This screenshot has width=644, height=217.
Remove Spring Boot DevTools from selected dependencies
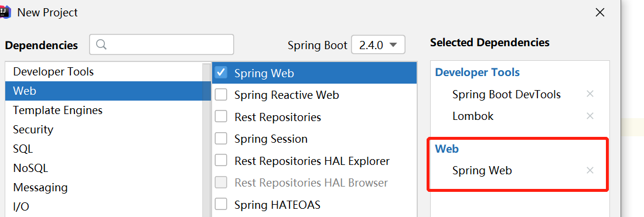(590, 94)
